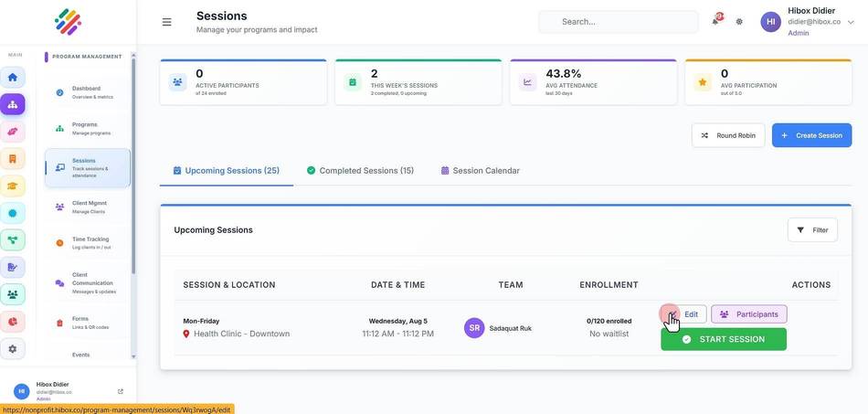The width and height of the screenshot is (868, 414).
Task: Click the Create Session button
Action: (811, 135)
